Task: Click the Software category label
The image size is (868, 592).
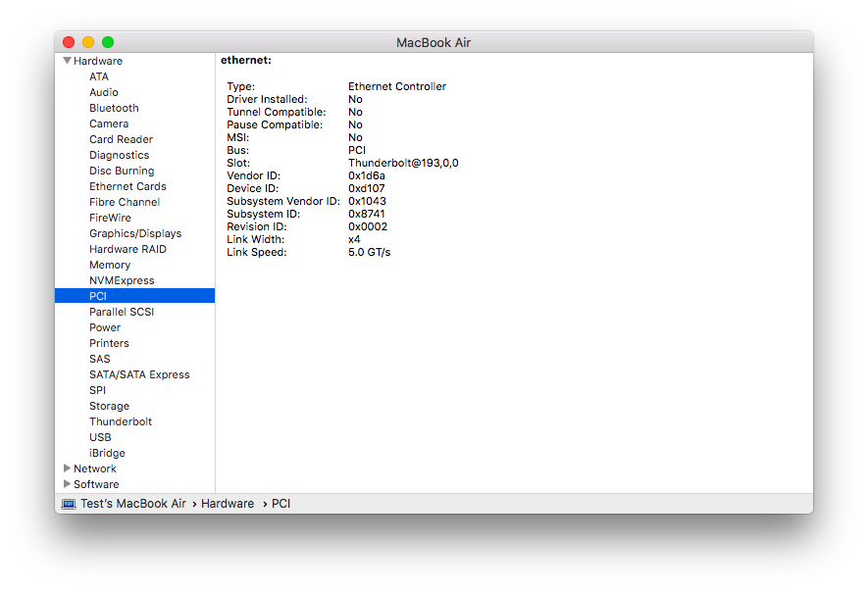Action: [x=96, y=484]
